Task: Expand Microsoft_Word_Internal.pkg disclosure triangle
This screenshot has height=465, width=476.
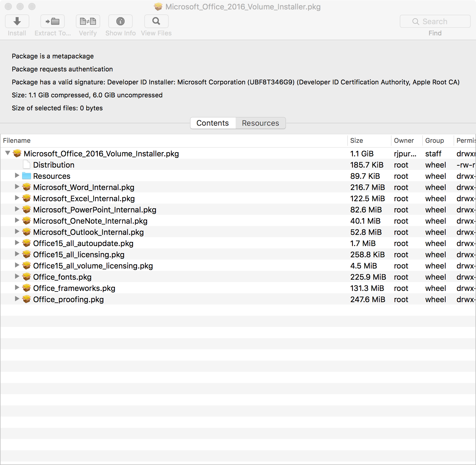Action: 17,187
